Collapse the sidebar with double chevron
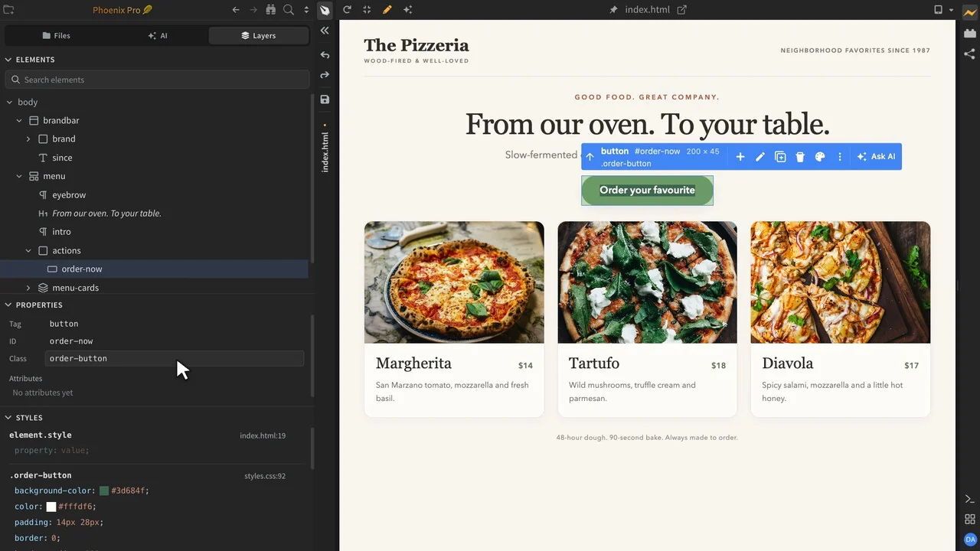 [325, 31]
